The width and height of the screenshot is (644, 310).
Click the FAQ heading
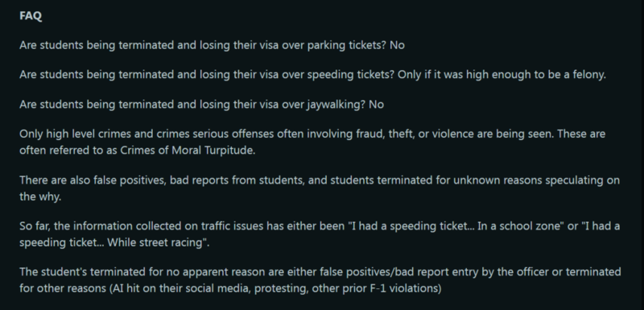pyautogui.click(x=31, y=15)
